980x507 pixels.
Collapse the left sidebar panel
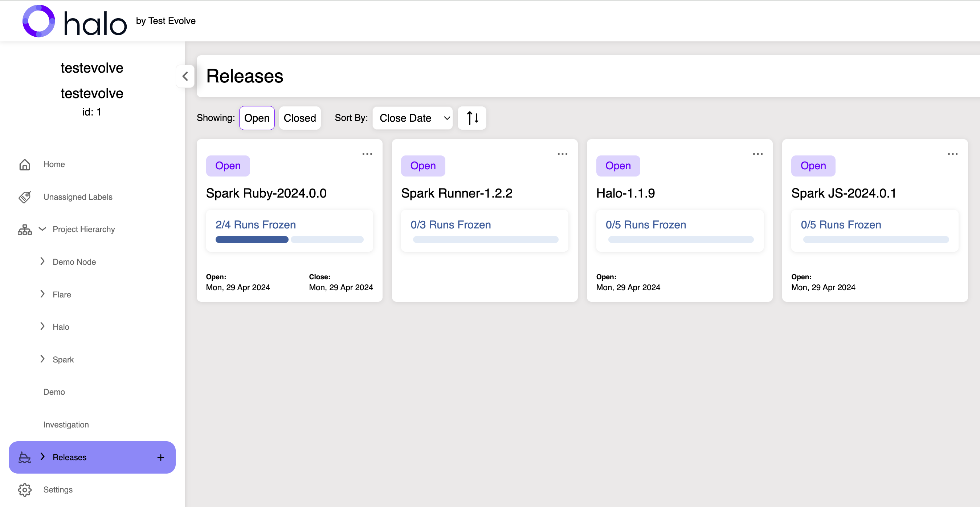185,76
